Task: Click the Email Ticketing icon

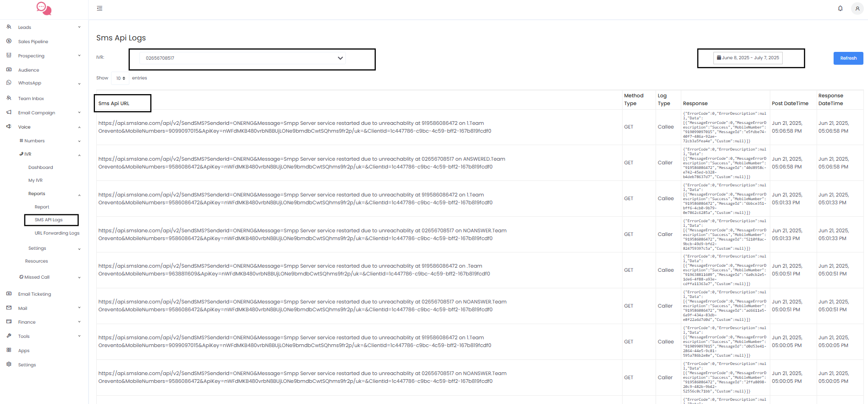Action: coord(9,294)
